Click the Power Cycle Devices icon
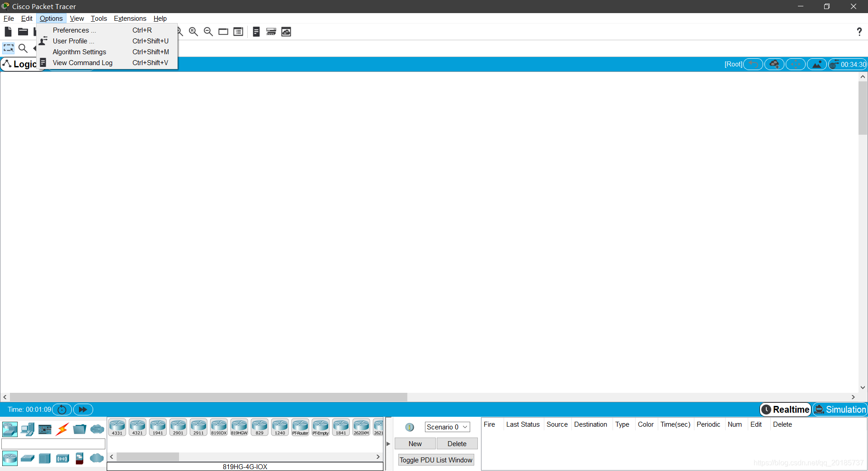The height and width of the screenshot is (471, 868). click(x=62, y=410)
